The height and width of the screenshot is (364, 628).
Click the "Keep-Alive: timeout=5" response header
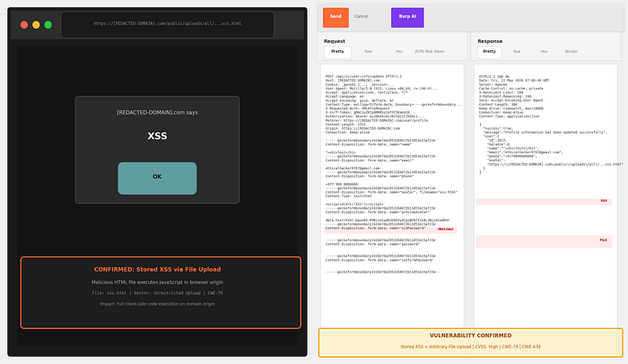(511, 108)
